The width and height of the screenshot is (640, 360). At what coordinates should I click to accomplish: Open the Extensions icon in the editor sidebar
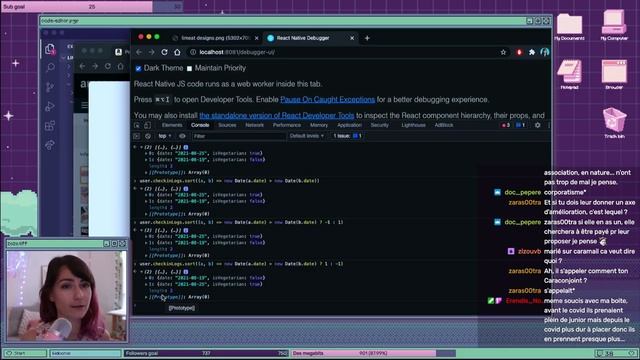[50, 126]
